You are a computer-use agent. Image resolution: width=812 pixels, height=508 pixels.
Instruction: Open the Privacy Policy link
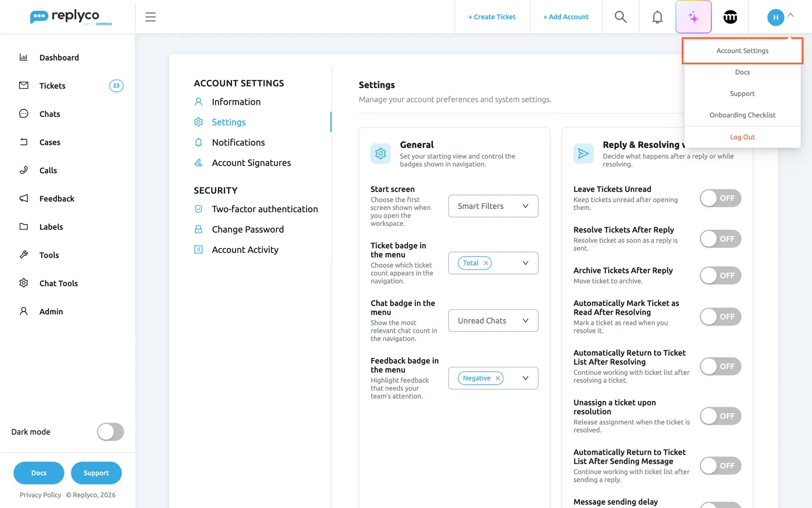point(40,495)
